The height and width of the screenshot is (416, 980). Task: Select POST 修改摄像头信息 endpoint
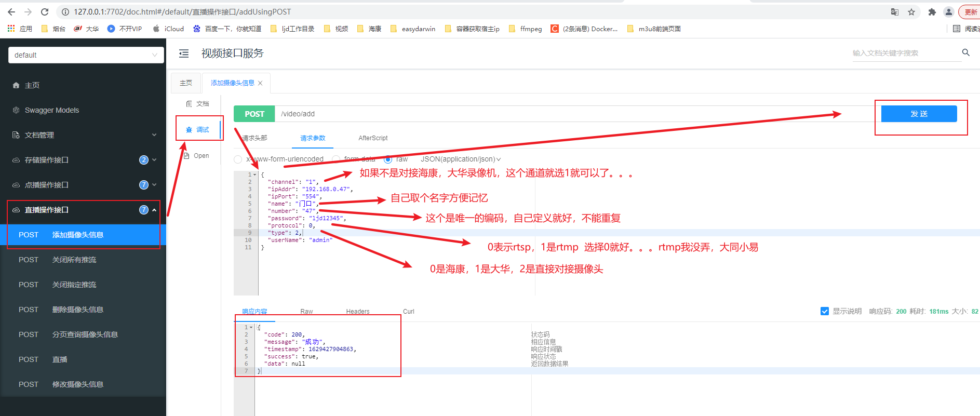pyautogui.click(x=83, y=384)
